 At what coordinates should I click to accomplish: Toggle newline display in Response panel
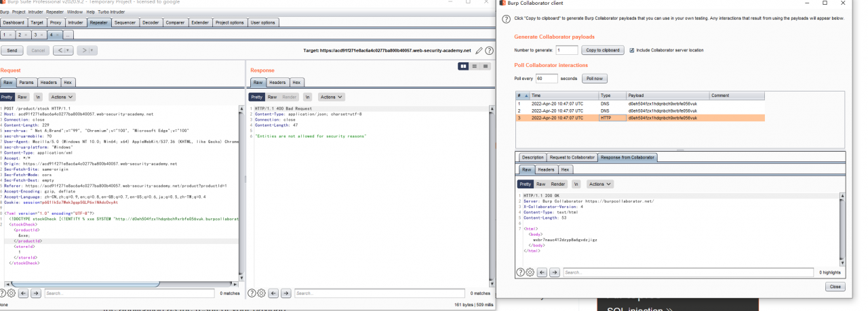307,97
